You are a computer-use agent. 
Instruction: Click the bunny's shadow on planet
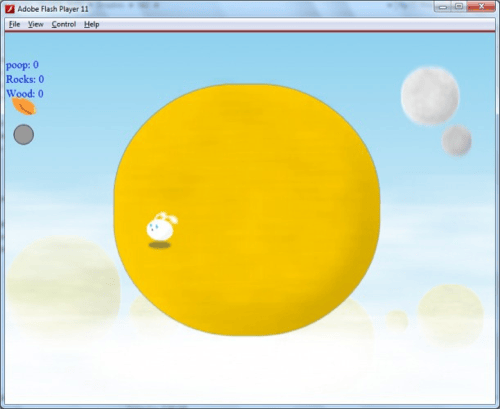click(x=159, y=245)
